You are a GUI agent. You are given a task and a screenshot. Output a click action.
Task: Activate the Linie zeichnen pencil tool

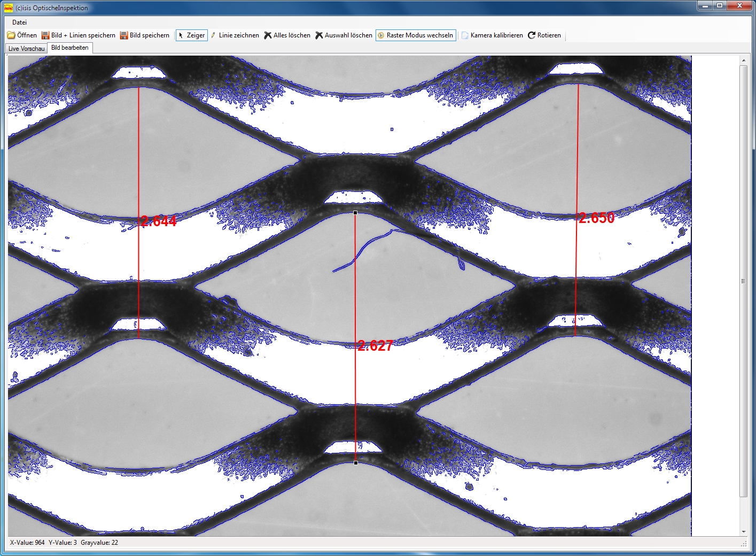pyautogui.click(x=214, y=35)
